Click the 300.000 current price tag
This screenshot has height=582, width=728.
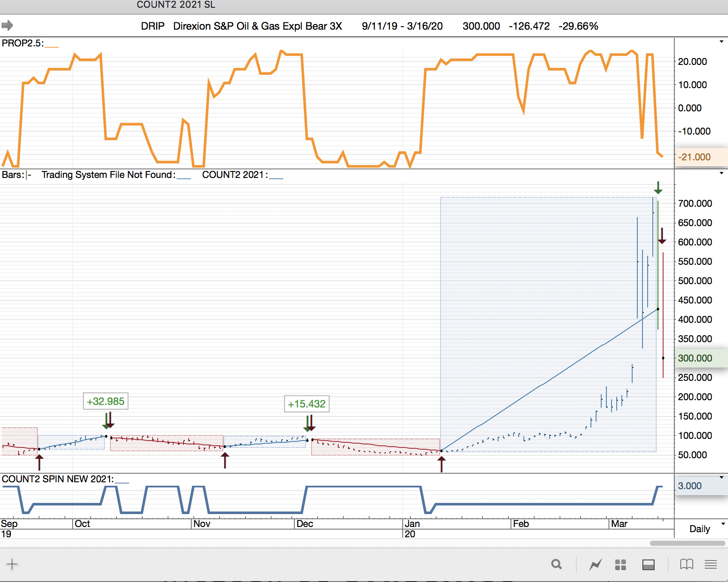(701, 358)
